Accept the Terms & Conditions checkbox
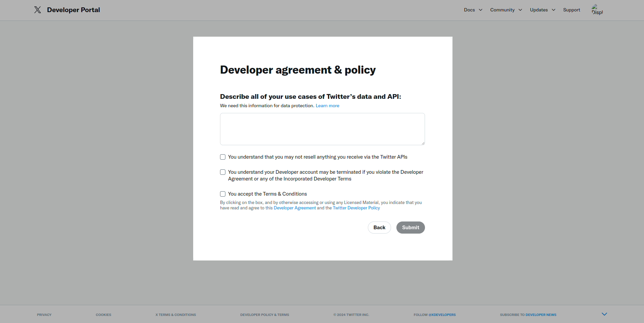 click(x=223, y=194)
